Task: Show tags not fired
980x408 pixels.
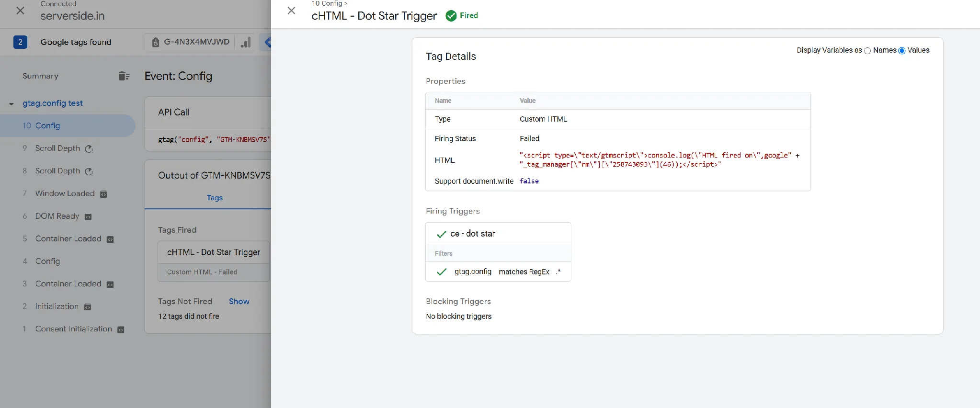Action: click(239, 301)
